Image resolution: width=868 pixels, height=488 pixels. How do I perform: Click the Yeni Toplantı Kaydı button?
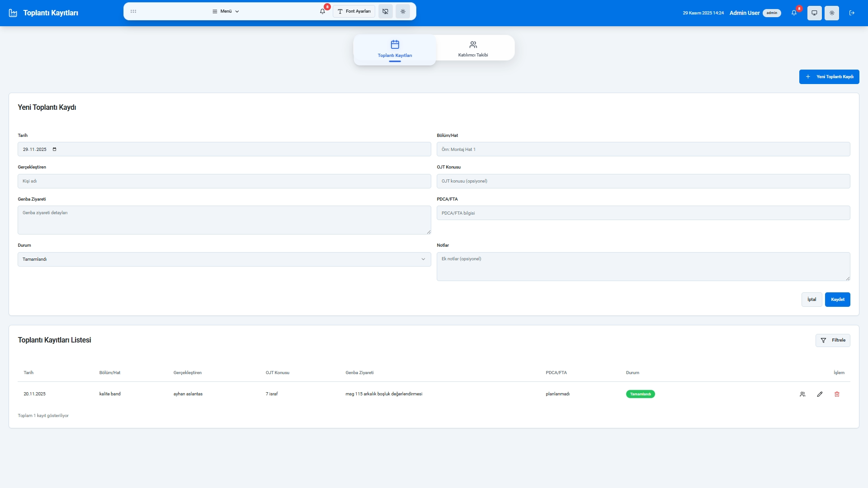point(829,77)
